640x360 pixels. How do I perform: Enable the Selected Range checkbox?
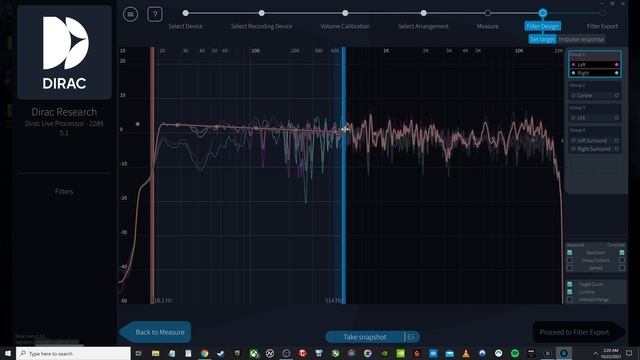[570, 300]
